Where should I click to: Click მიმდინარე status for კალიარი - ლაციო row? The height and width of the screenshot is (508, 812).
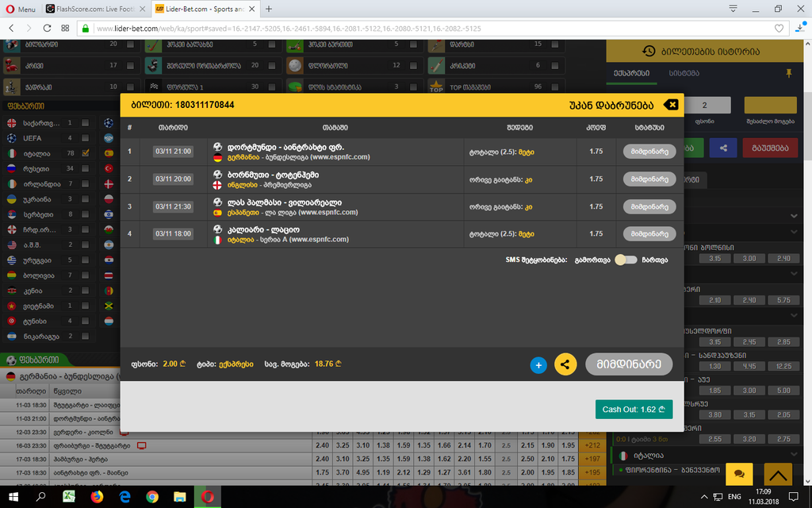point(649,234)
